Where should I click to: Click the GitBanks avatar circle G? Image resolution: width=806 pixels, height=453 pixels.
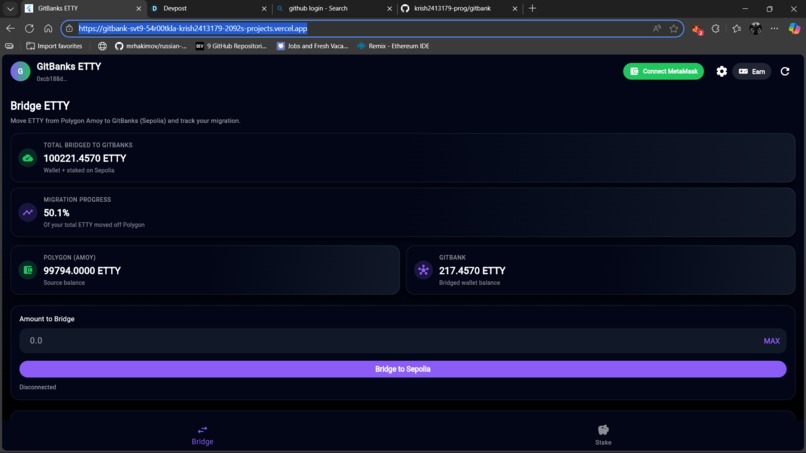coord(21,71)
